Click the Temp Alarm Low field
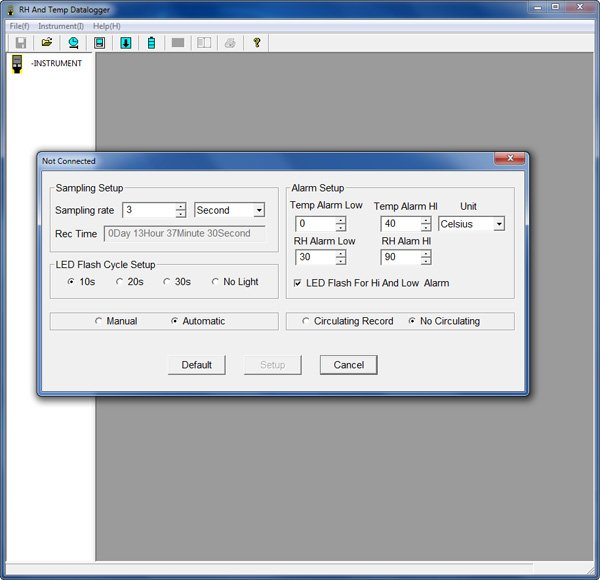 (x=316, y=224)
